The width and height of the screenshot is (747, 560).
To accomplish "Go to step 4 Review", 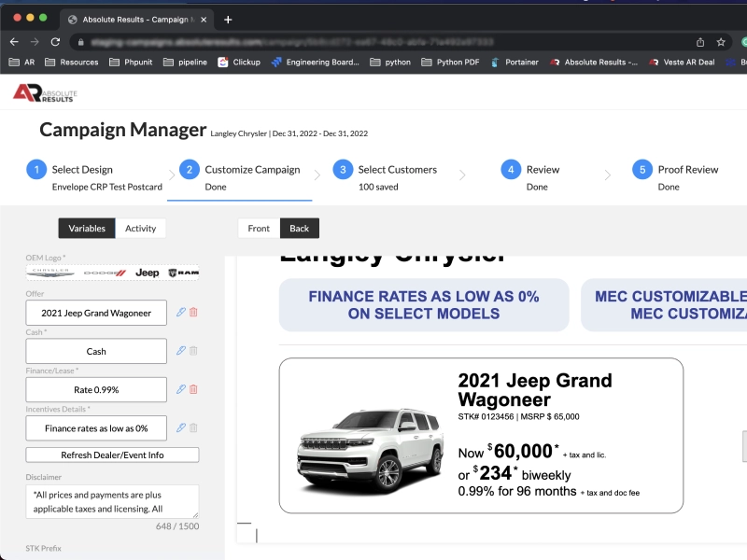I will click(530, 177).
